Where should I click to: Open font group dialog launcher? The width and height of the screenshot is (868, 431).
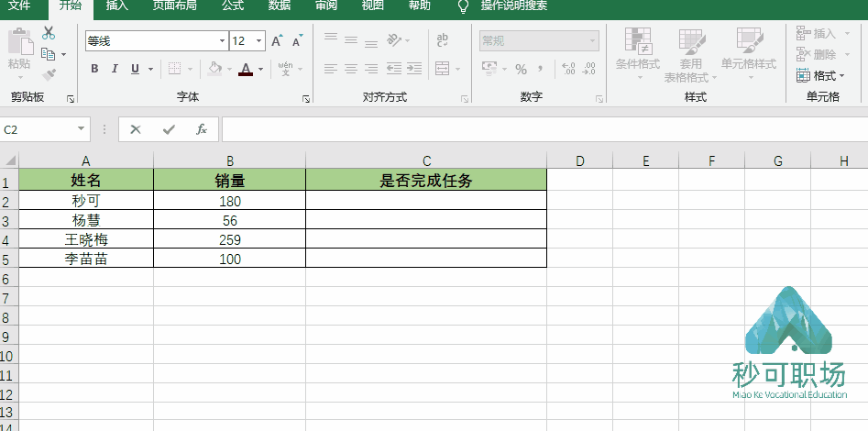[x=306, y=99]
